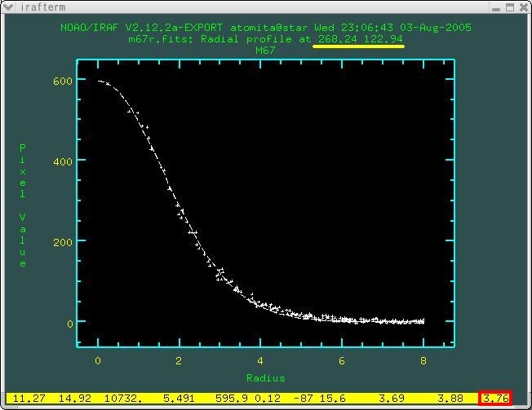Click status value 5.491
This screenshot has height=410, width=532.
[179, 398]
